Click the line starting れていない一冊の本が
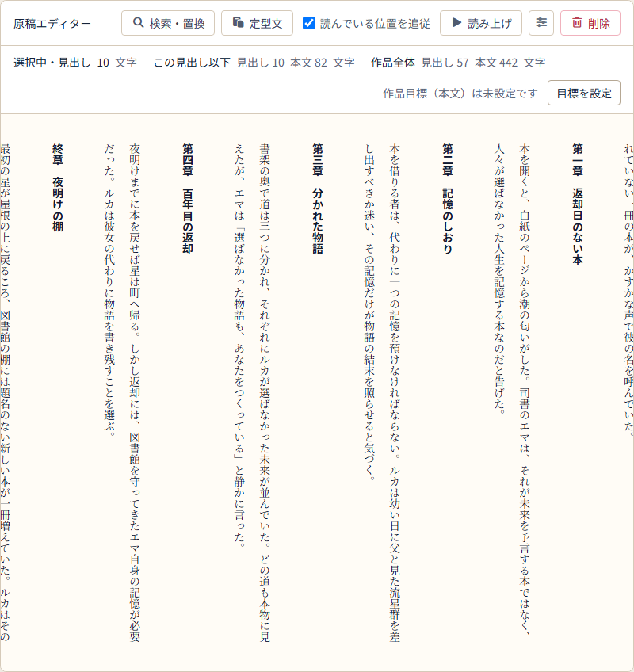 [628, 291]
